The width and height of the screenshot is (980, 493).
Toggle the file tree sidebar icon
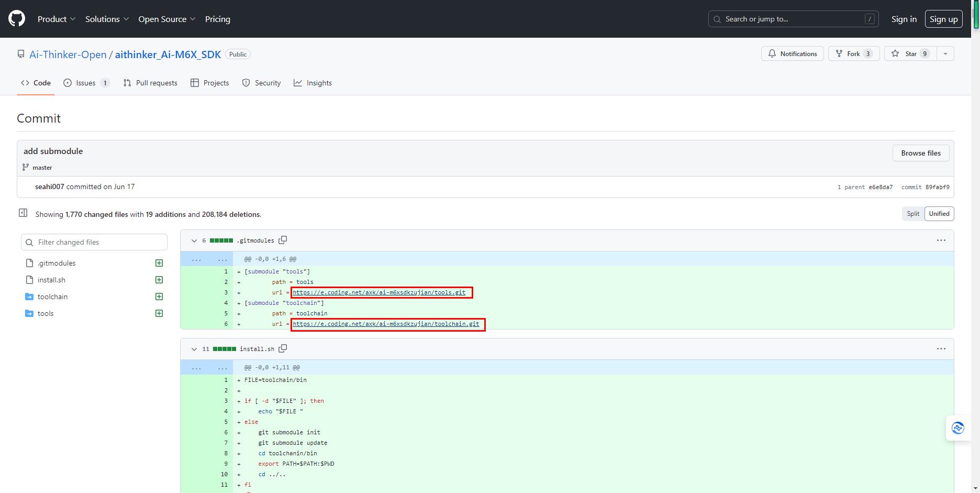point(23,213)
